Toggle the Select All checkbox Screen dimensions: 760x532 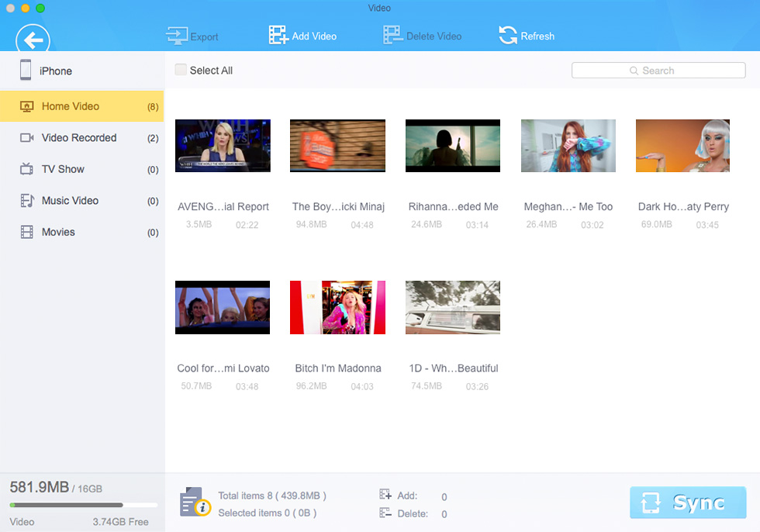pos(180,70)
